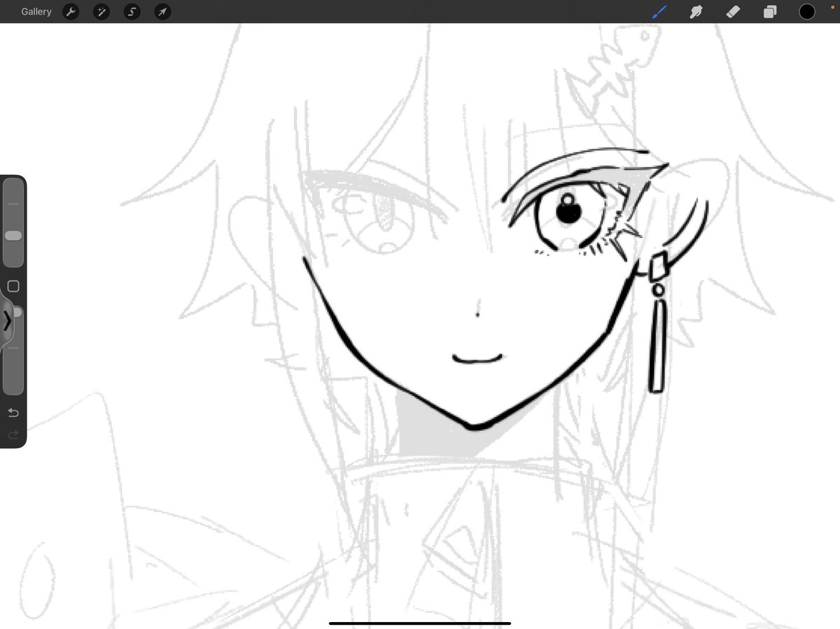Tap the square Modify button on sidebar
The width and height of the screenshot is (840, 629).
(13, 286)
